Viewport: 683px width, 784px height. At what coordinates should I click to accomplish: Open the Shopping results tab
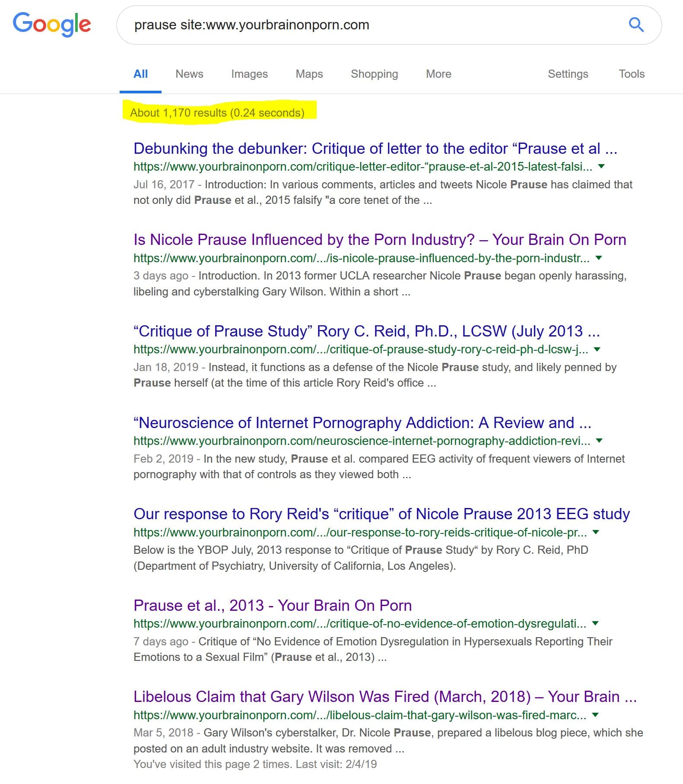(374, 74)
